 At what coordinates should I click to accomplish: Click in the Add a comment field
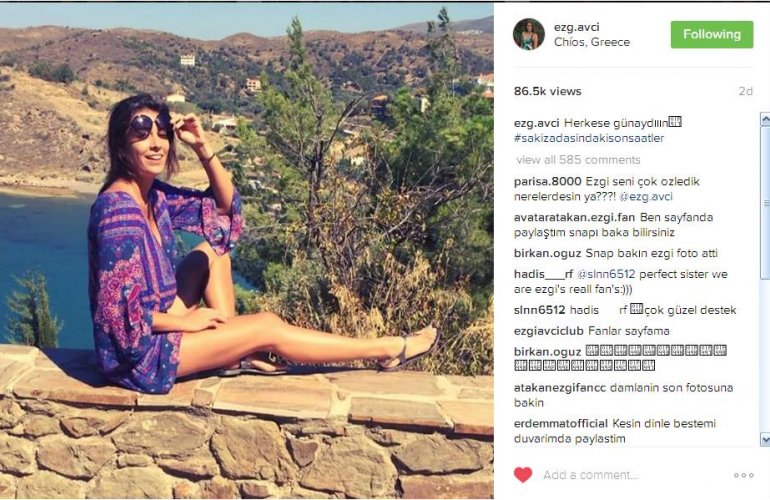[632, 475]
